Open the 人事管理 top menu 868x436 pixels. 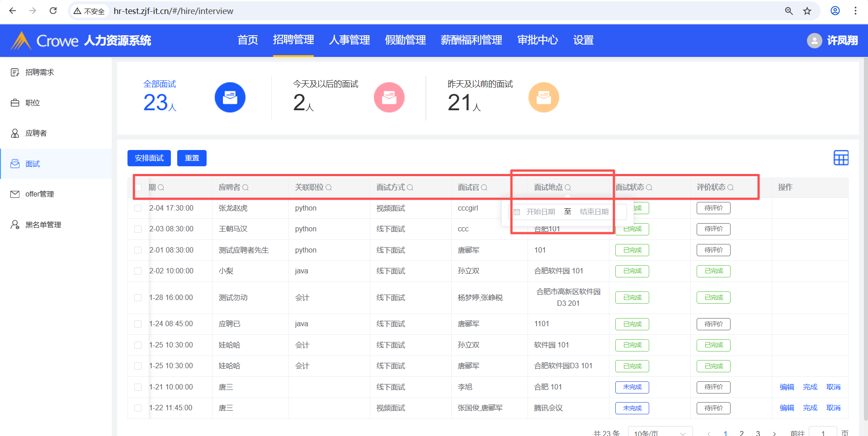(x=349, y=40)
